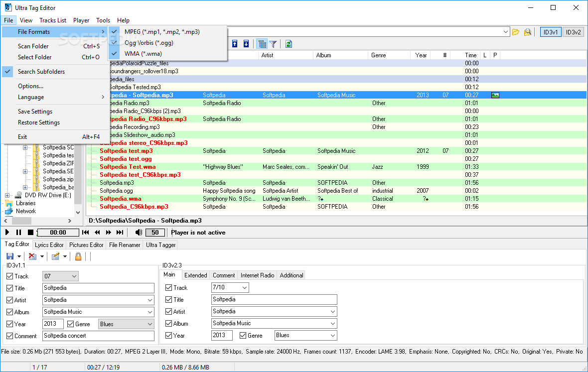Remove tags with the red X icon

point(32,256)
